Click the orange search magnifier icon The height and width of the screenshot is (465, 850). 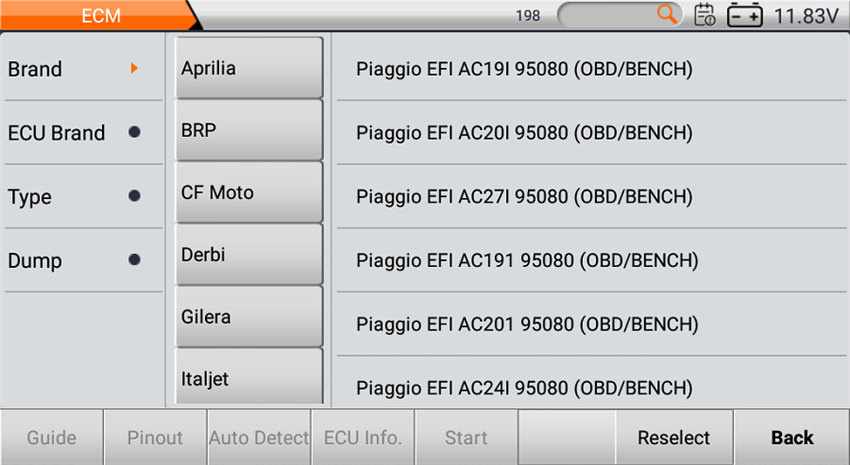pyautogui.click(x=667, y=15)
